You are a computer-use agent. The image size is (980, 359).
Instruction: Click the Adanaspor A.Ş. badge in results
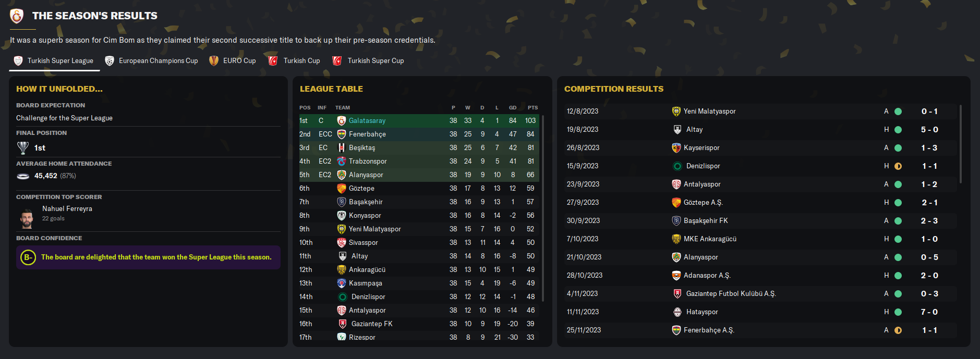[676, 276]
